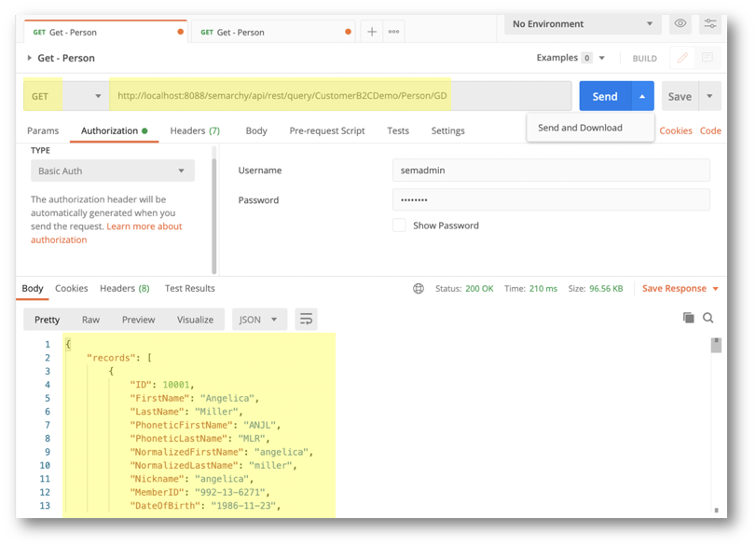The height and width of the screenshot is (547, 756).
Task: Click the "records" key in the response
Action: tap(111, 358)
